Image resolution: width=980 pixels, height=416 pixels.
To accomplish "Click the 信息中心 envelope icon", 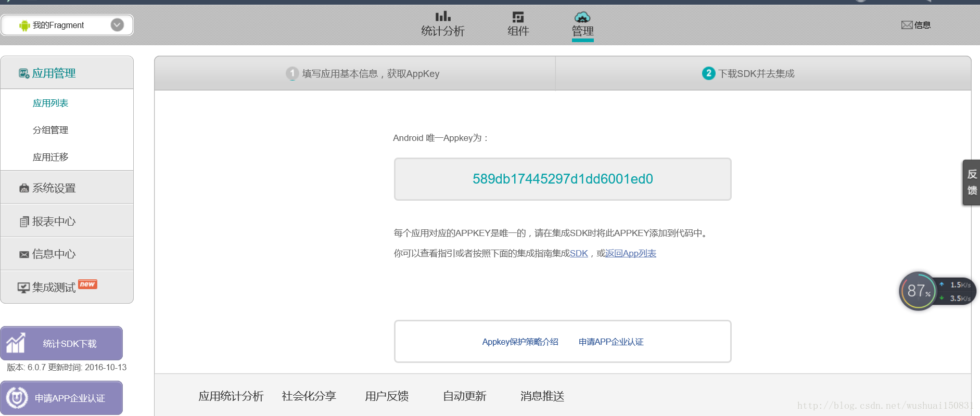I will [24, 255].
